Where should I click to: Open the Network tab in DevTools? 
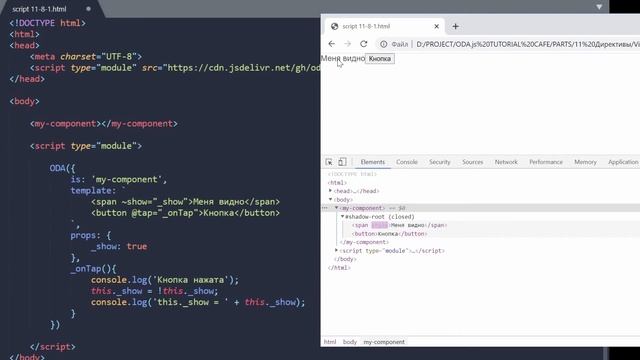click(506, 162)
